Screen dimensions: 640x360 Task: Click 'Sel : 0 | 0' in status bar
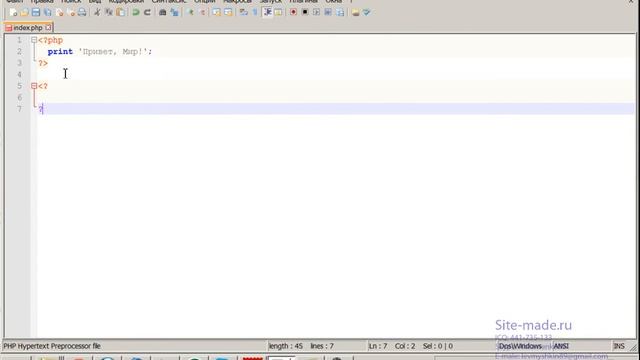pyautogui.click(x=438, y=346)
